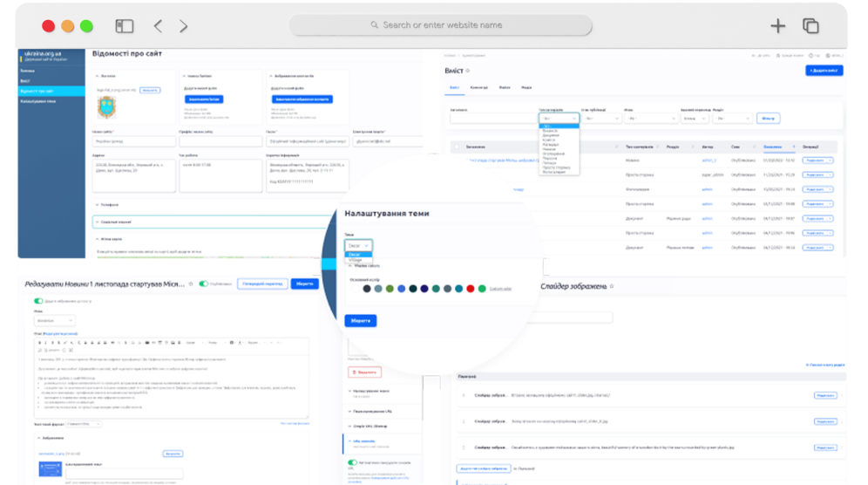Open a new tab with the plus icon

pyautogui.click(x=777, y=26)
